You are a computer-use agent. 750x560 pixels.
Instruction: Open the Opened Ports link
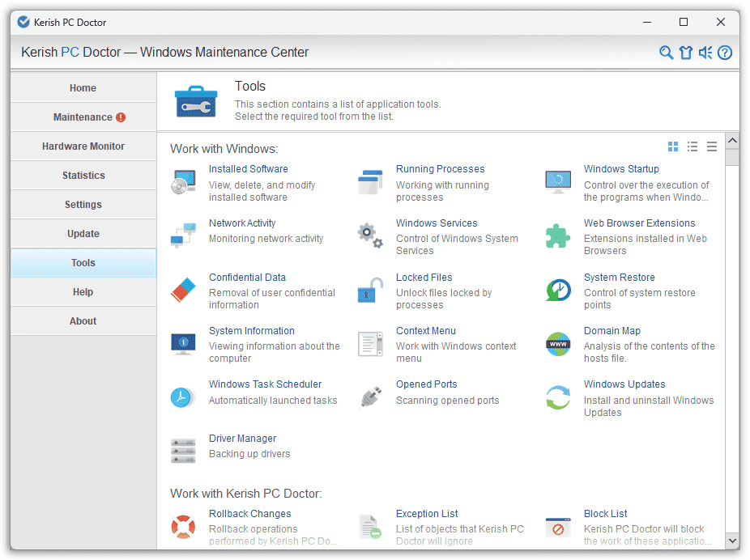[x=426, y=384]
